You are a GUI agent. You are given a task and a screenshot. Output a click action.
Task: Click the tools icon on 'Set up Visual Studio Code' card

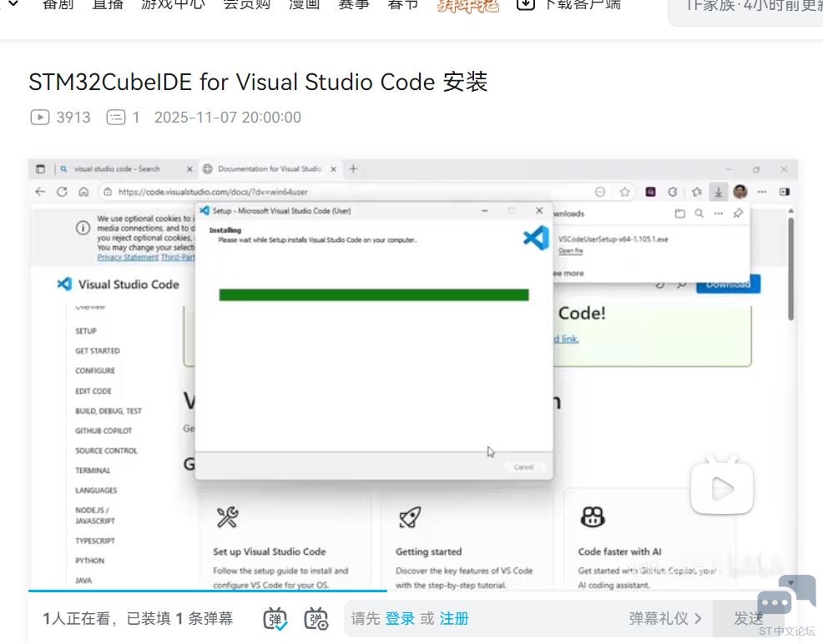pyautogui.click(x=227, y=517)
